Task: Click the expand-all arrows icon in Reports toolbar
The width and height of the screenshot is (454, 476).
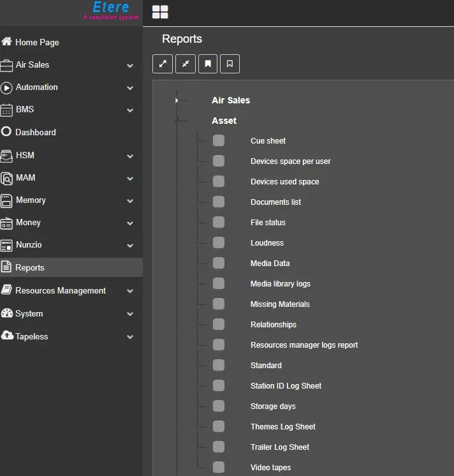Action: [x=163, y=64]
